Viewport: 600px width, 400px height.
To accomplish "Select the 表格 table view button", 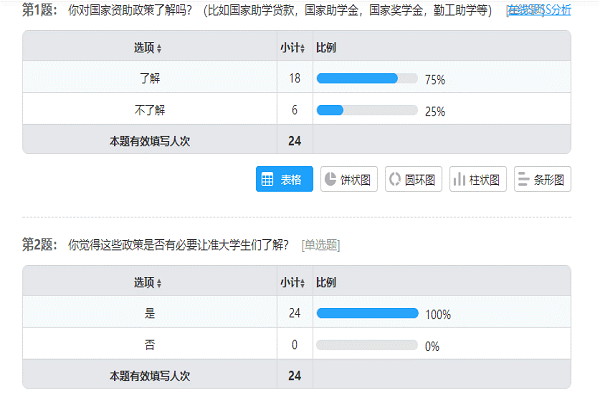I will (285, 179).
